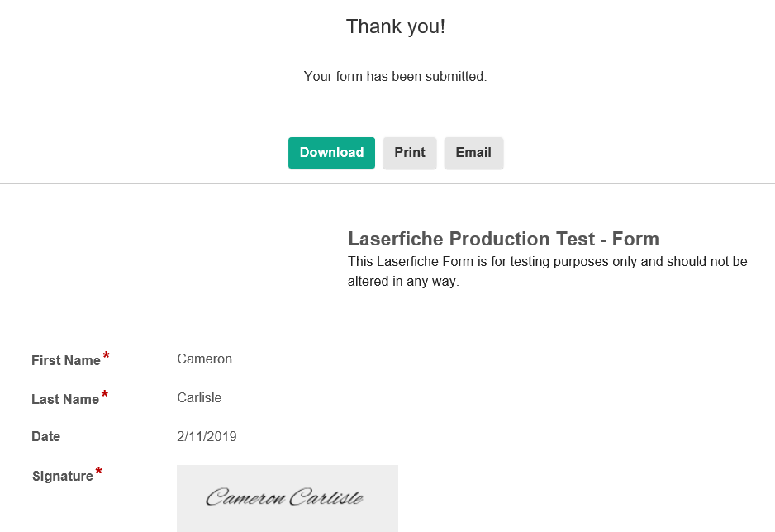The width and height of the screenshot is (775, 532).
Task: Click the Print button
Action: pos(410,153)
